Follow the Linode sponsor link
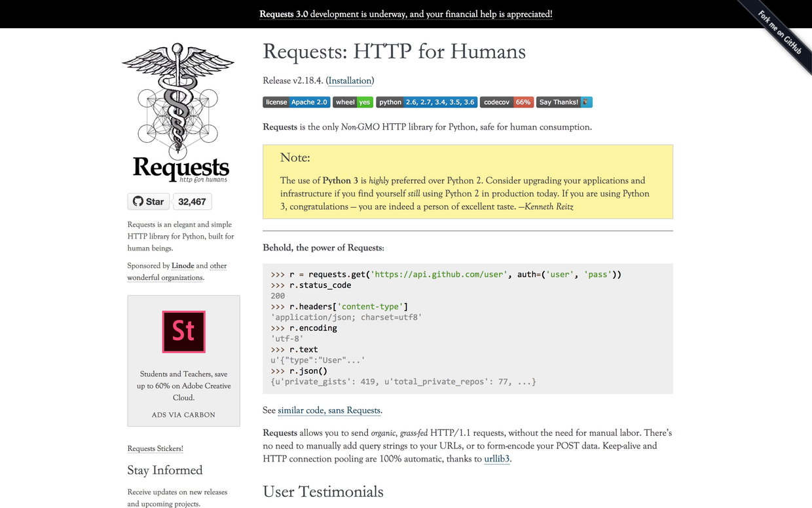This screenshot has height=508, width=812. tap(183, 265)
